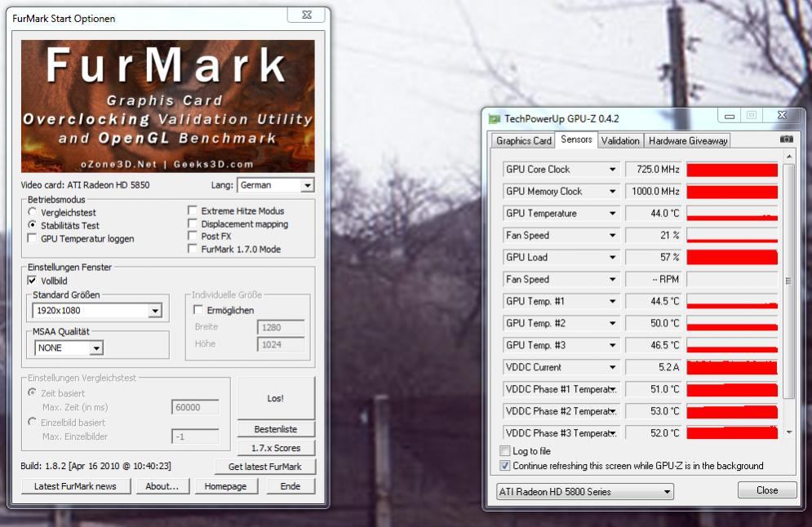The image size is (812, 527).
Task: Open the GPU Temp. #2 sensor dropdown
Action: point(613,323)
